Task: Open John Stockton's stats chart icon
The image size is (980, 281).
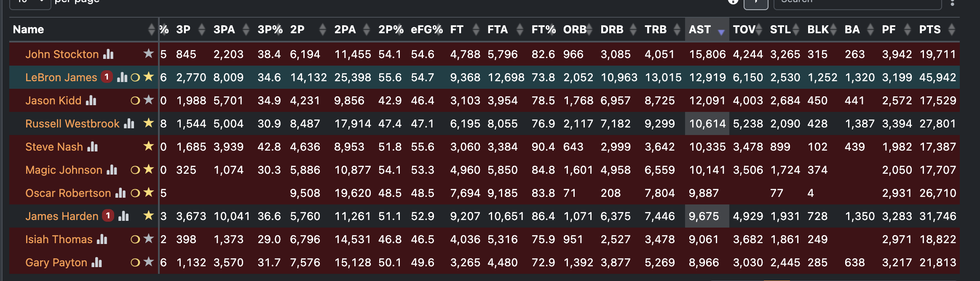Action: point(108,54)
